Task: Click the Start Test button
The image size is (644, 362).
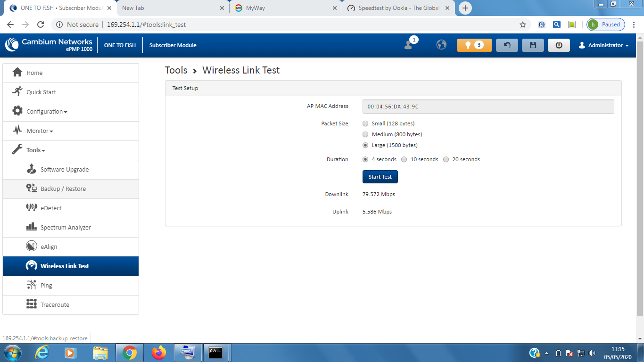Action: point(380,177)
